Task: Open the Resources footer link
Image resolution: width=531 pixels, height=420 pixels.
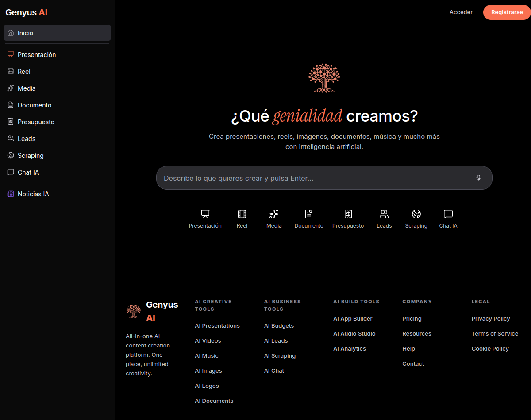Action: [417, 334]
